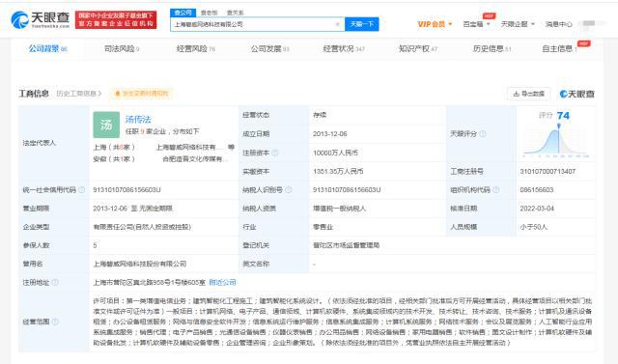Open 消息中心 message center
Screen dimensions: 618x364
[x=558, y=24]
